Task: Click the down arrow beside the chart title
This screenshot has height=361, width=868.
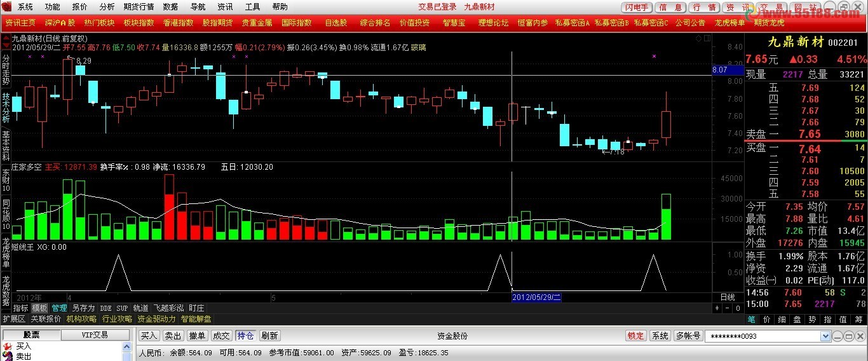Action: tap(6, 46)
